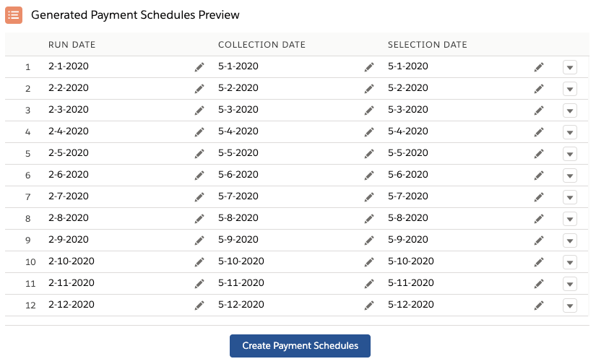Edit Collection Date 5-8-2020 pencil icon

tap(369, 219)
